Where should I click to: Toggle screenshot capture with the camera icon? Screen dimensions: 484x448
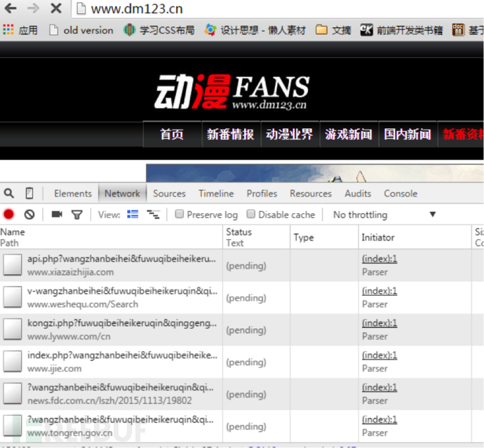[57, 214]
